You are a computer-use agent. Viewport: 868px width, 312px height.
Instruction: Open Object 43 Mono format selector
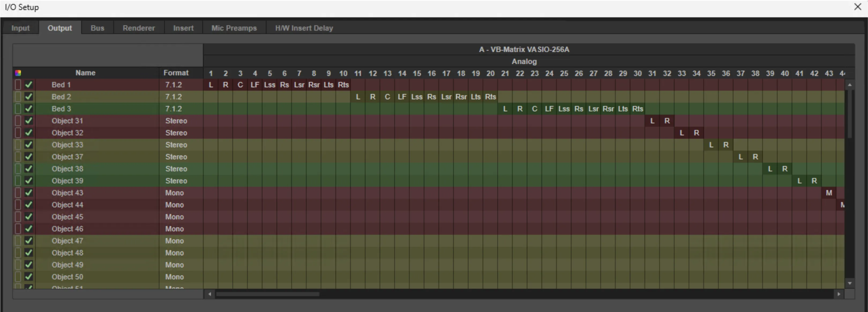[x=181, y=193]
